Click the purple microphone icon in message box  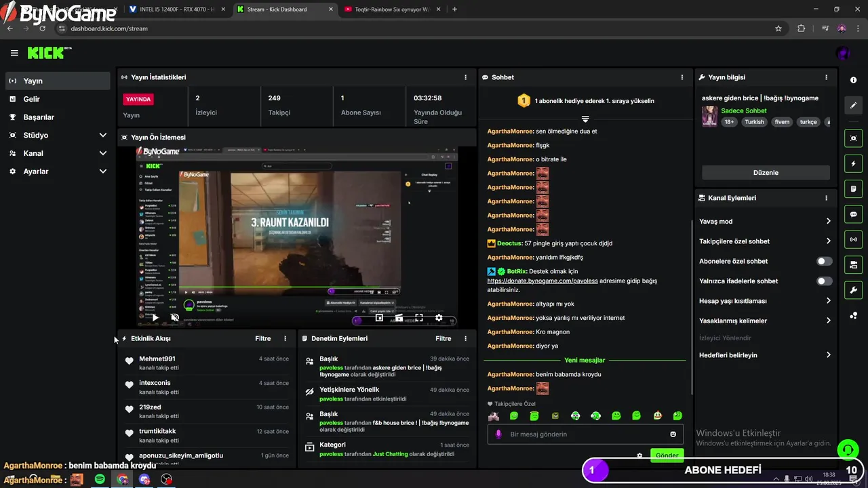(x=498, y=434)
